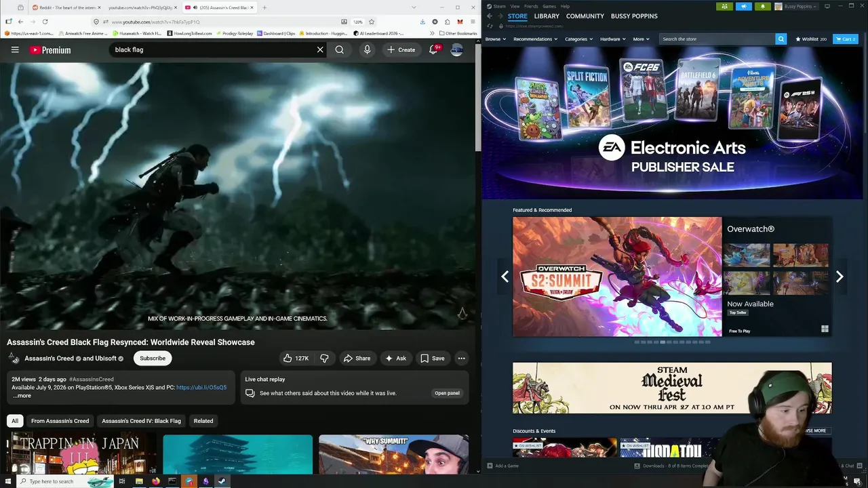Expand the Categories dropdown in Steam
Image resolution: width=868 pixels, height=488 pixels.
click(x=578, y=39)
